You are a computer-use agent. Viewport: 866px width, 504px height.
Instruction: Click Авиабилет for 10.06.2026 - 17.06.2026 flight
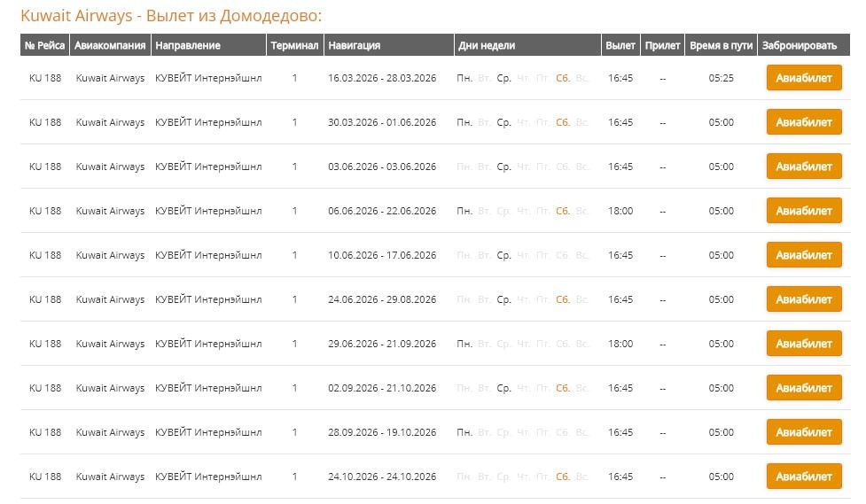(804, 255)
